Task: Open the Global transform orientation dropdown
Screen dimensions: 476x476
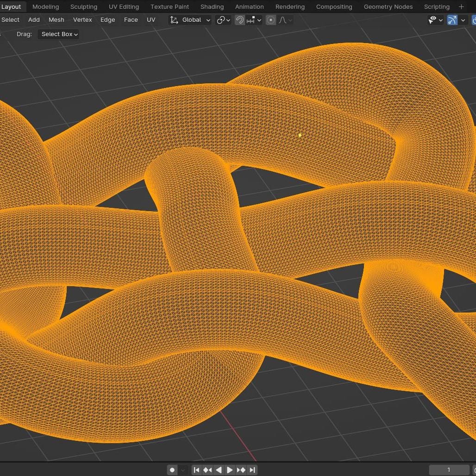Action: pos(190,20)
